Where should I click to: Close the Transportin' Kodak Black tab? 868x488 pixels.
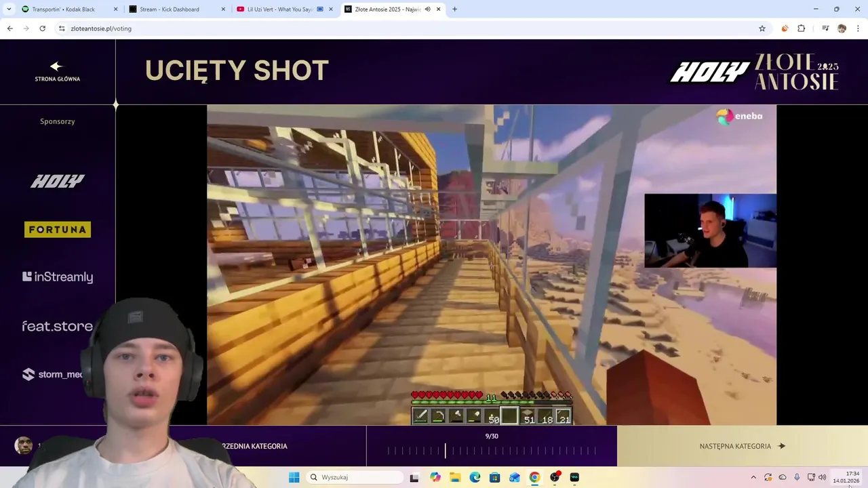[x=115, y=9]
